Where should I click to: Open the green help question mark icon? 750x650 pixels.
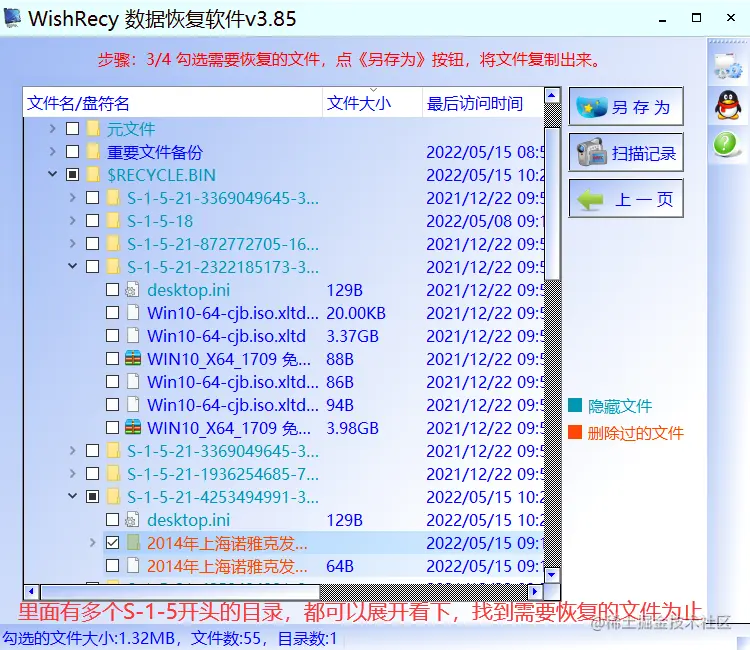[726, 144]
